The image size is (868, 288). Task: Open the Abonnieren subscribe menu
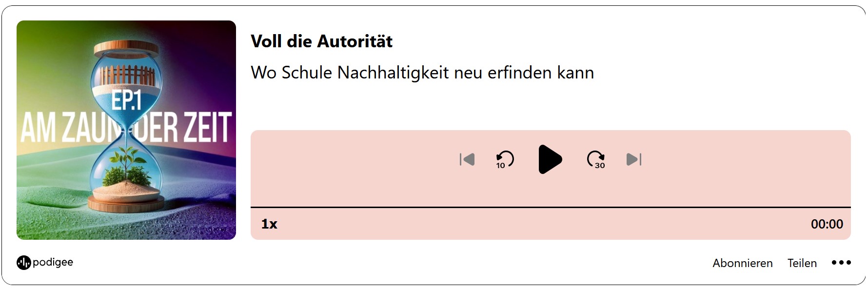point(742,263)
